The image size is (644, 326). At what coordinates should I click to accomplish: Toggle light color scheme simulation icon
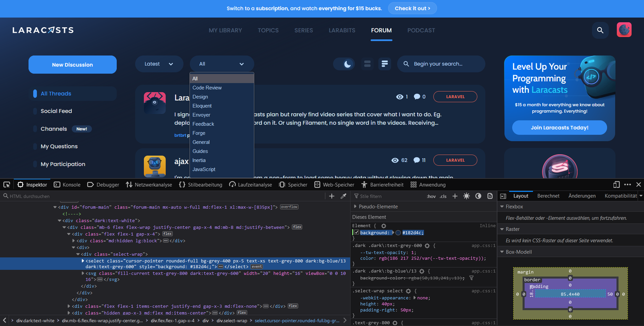pos(466,196)
